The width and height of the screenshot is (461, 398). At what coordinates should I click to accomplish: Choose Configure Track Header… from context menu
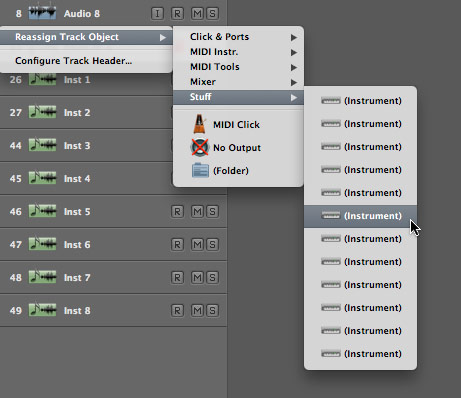(x=86, y=61)
